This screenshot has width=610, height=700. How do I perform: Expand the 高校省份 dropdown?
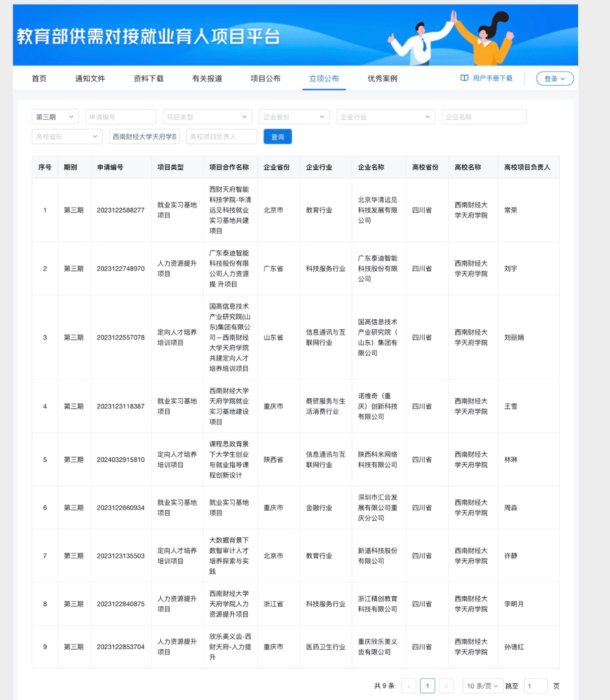point(66,136)
